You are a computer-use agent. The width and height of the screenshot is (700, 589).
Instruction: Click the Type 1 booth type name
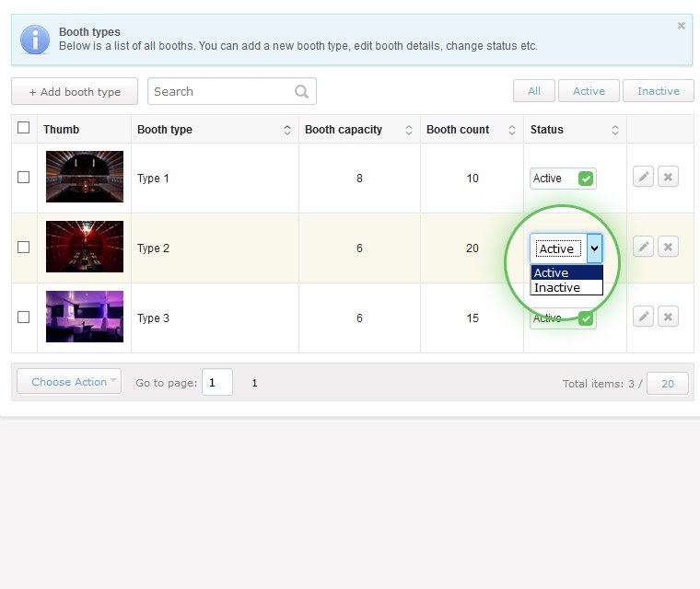coord(153,179)
